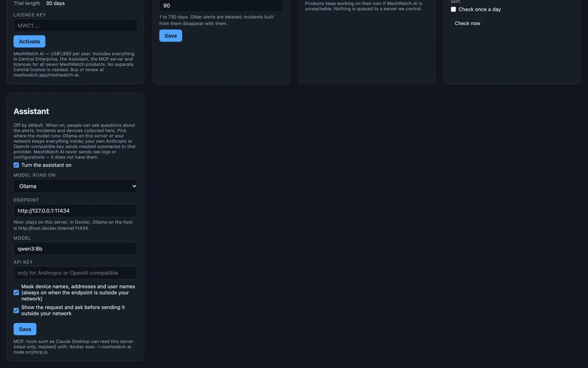Select the ENDPOINT field label
This screenshot has height=368, width=588.
tap(26, 200)
